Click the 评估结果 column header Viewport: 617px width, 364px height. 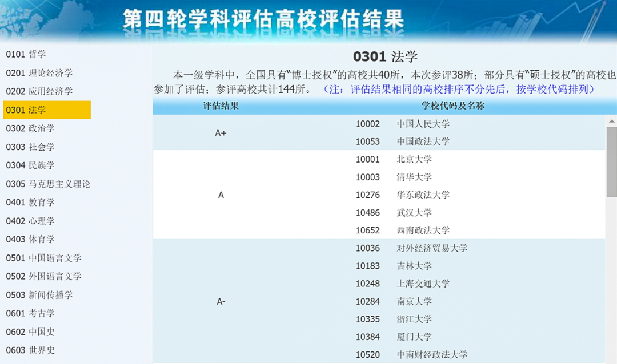point(221,106)
